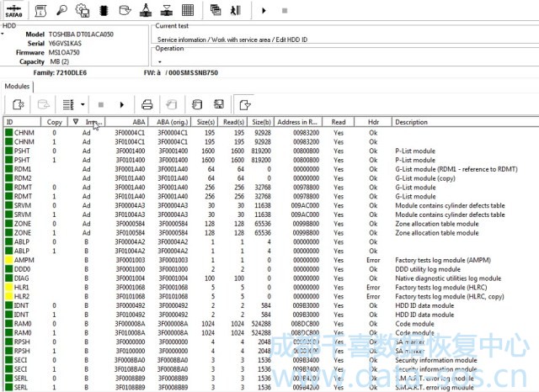Viewport: 539px width, 392px height.
Task: Click the database cylinder icon in Modules toolbar
Action: pyautogui.click(x=195, y=105)
